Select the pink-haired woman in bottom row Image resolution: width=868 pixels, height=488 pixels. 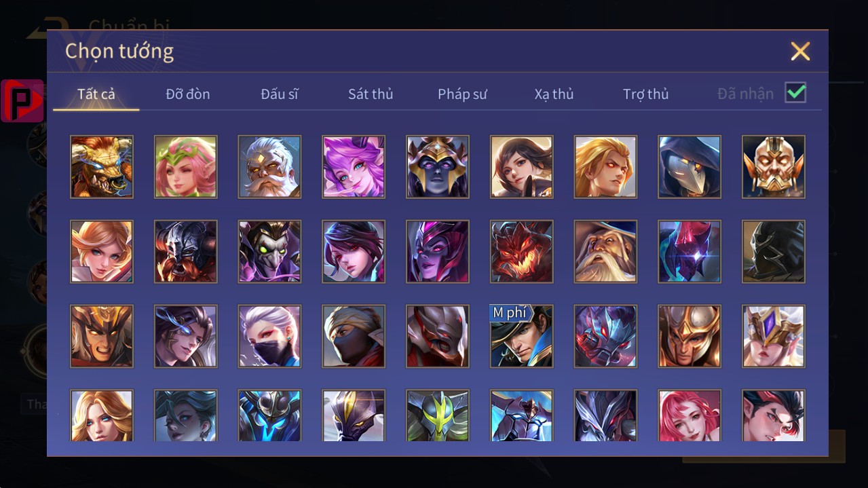pos(690,415)
